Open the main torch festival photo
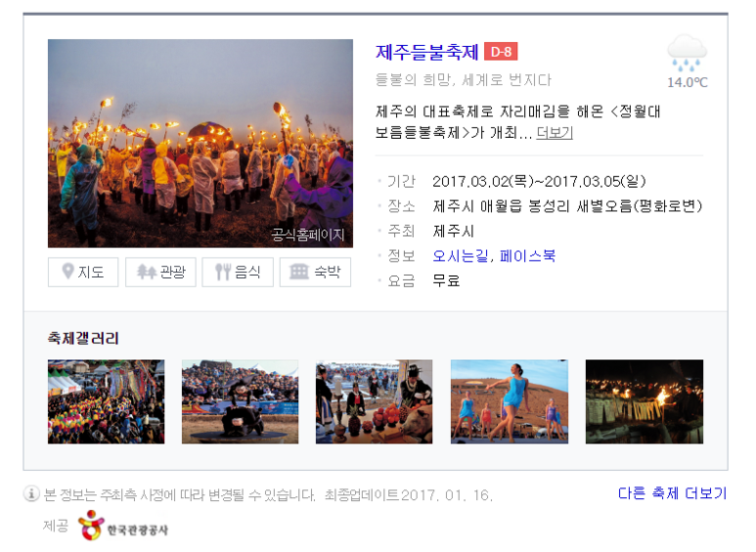This screenshot has height=552, width=756. (200, 143)
